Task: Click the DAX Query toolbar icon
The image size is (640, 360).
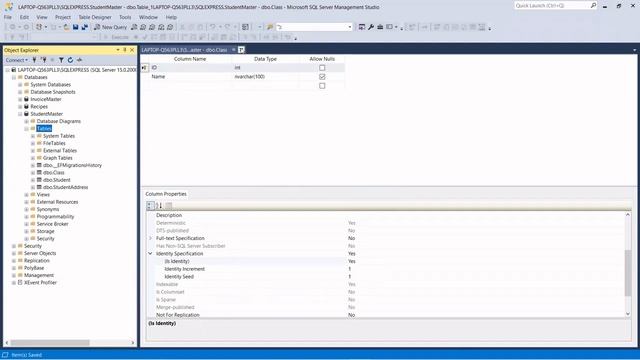Action: (x=170, y=27)
